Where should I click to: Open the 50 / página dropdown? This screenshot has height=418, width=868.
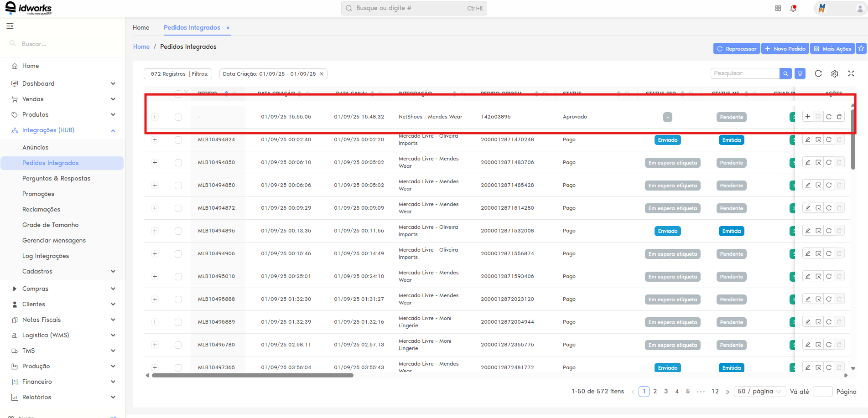(759, 392)
